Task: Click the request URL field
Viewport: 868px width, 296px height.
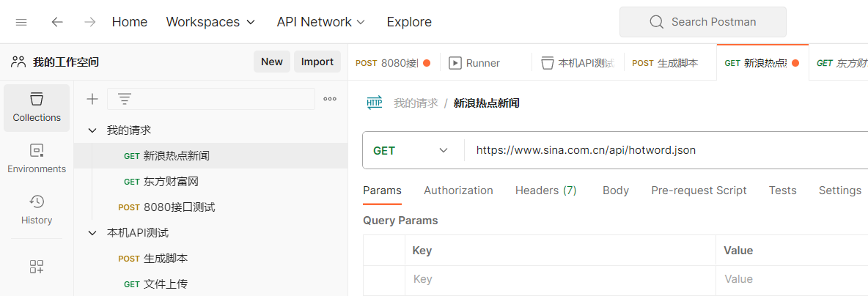Action: (x=666, y=150)
